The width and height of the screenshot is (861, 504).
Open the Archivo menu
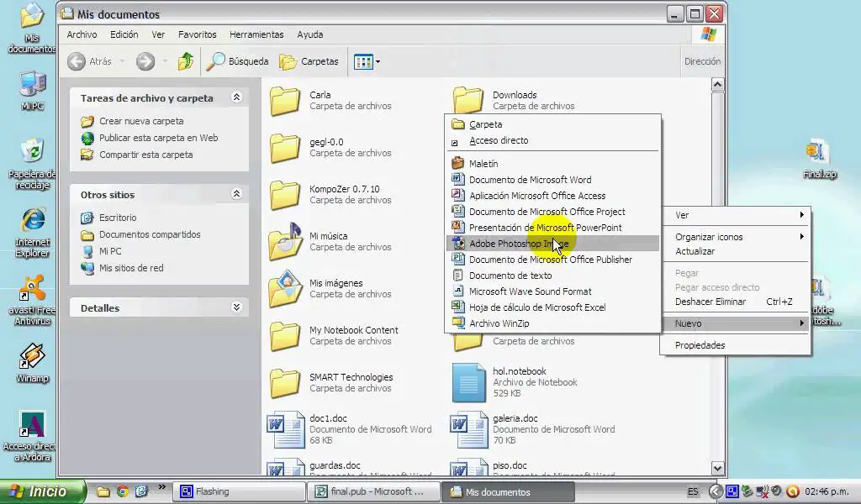click(82, 34)
